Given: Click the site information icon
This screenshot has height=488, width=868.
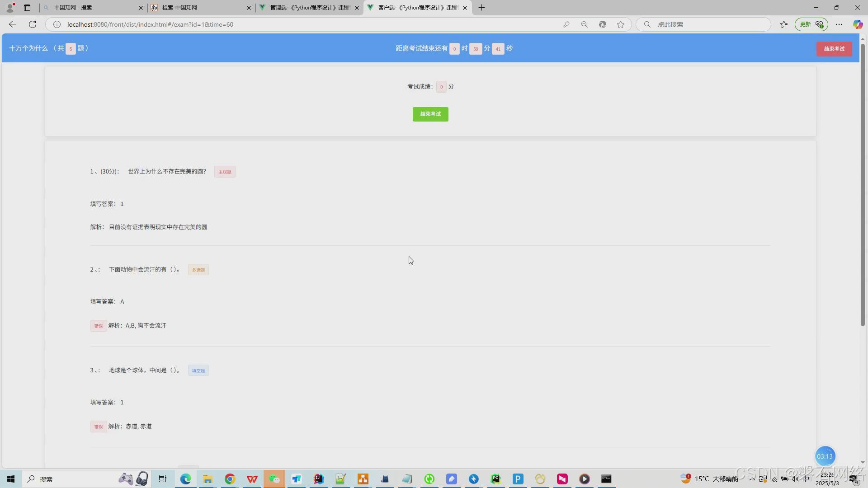Looking at the screenshot, I should click(x=57, y=24).
